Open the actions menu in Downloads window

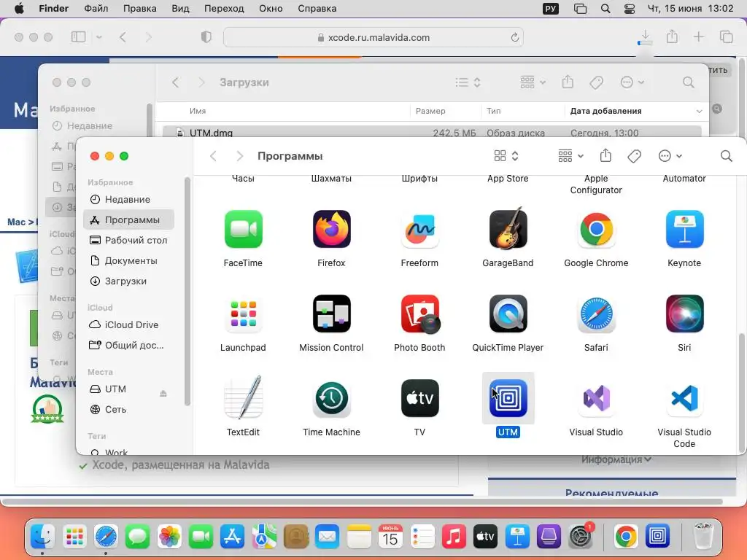[632, 82]
